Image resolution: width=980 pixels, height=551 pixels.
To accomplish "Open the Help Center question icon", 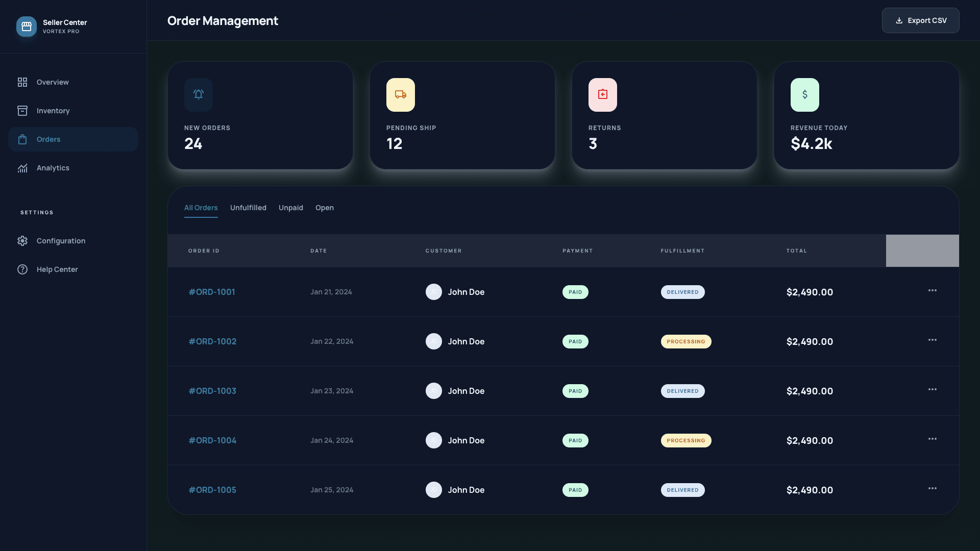I will [x=22, y=269].
